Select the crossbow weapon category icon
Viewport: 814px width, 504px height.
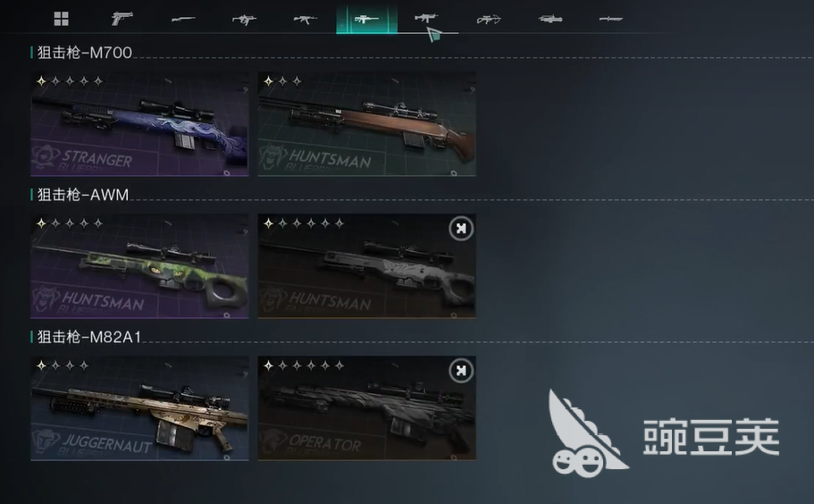click(489, 19)
